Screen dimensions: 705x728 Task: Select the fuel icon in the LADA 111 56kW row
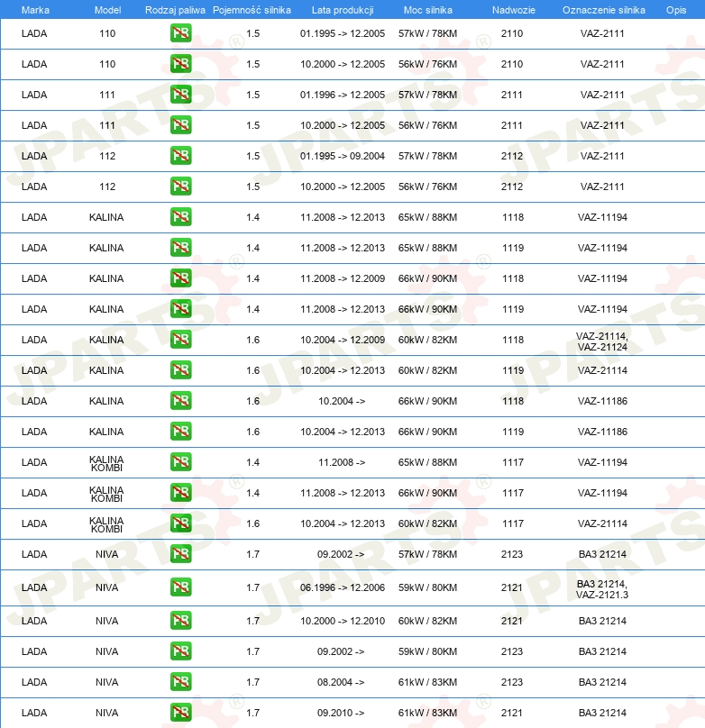[180, 125]
